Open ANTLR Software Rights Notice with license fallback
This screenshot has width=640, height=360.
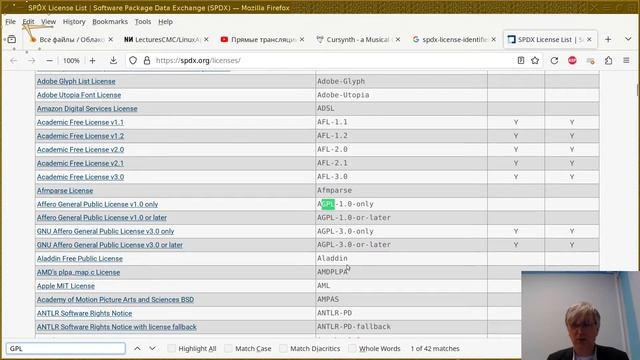click(117, 327)
